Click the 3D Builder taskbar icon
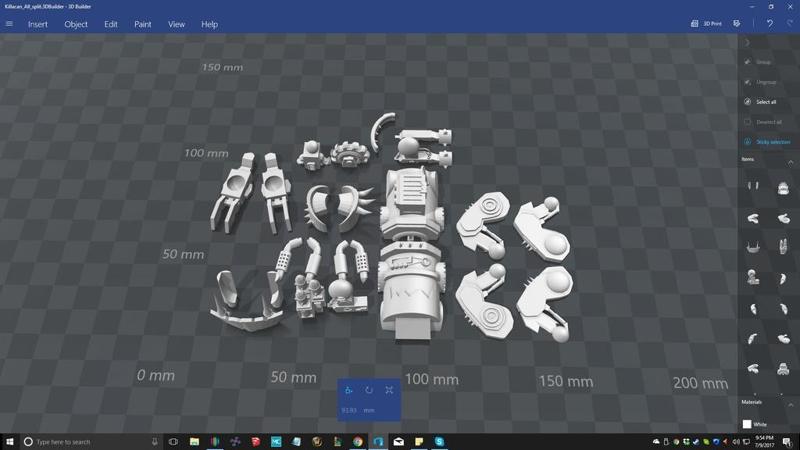 tap(378, 441)
